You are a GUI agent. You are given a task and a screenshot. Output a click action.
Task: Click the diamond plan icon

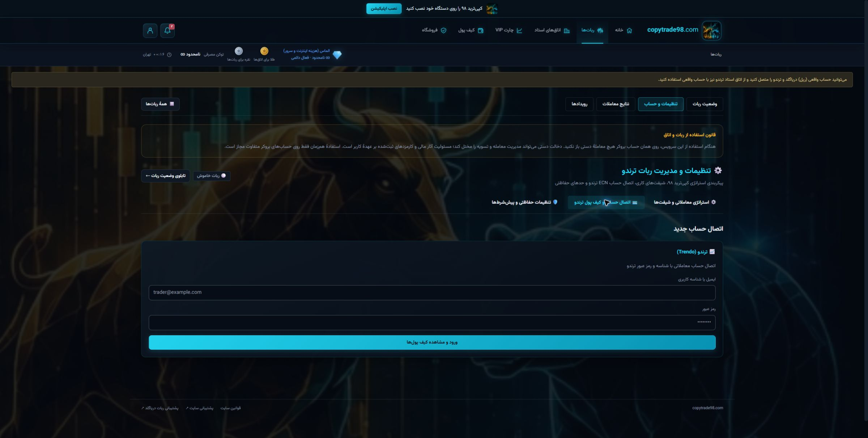click(337, 55)
